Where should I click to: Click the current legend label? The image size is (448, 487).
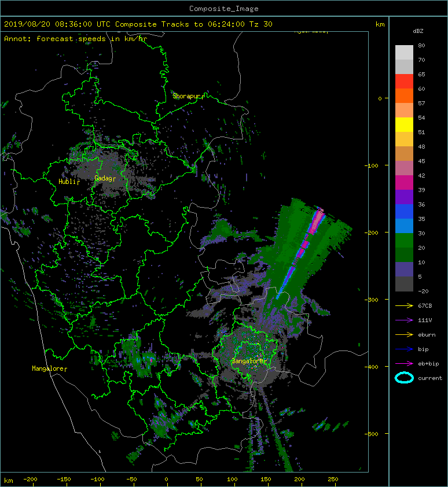point(430,378)
